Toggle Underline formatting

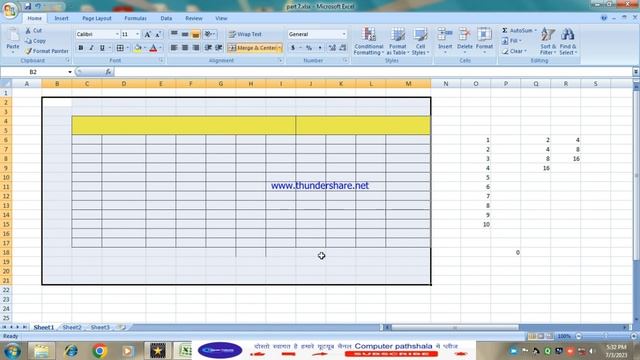[102, 48]
